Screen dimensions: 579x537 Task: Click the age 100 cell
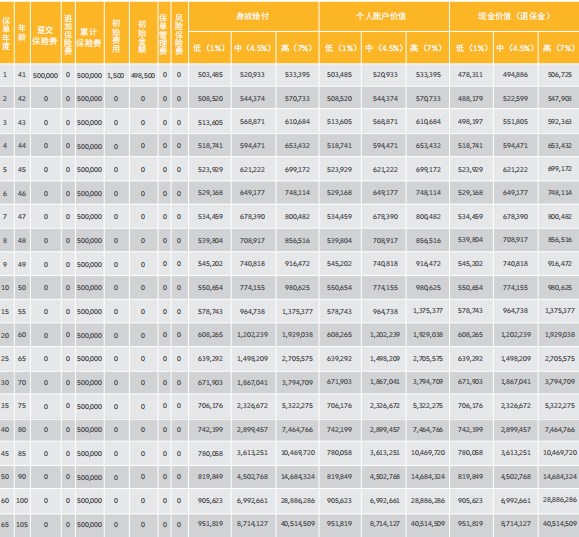22,500
